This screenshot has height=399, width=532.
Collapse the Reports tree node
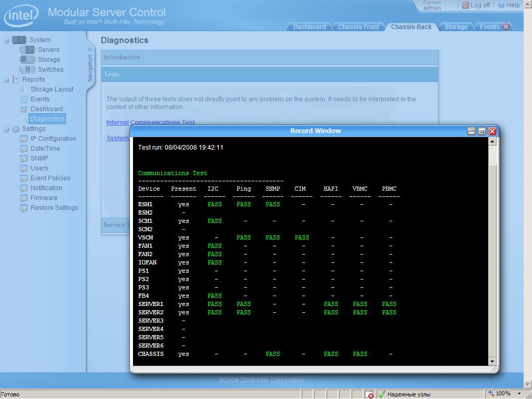click(7, 79)
